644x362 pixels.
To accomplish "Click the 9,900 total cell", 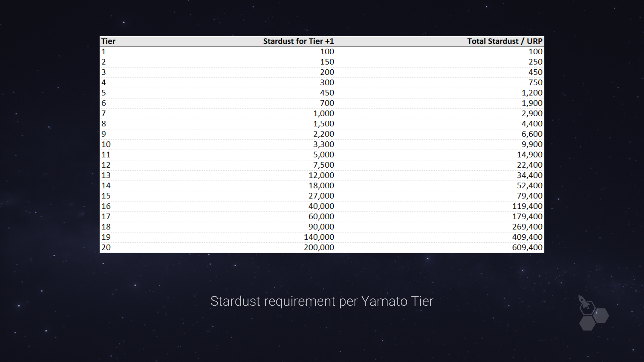I will [x=532, y=144].
